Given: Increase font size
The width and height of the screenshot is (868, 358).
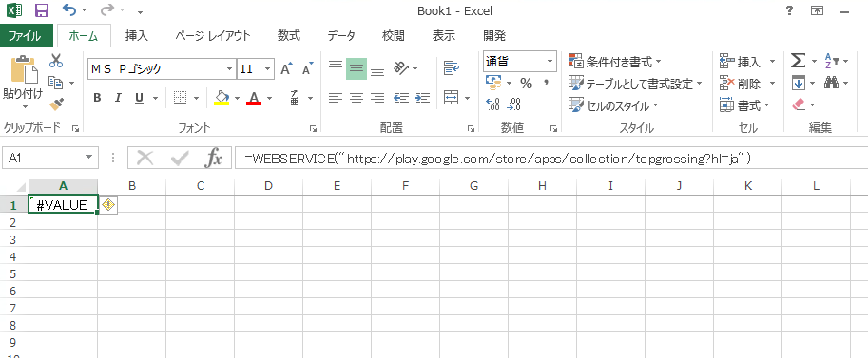Looking at the screenshot, I should [x=286, y=69].
